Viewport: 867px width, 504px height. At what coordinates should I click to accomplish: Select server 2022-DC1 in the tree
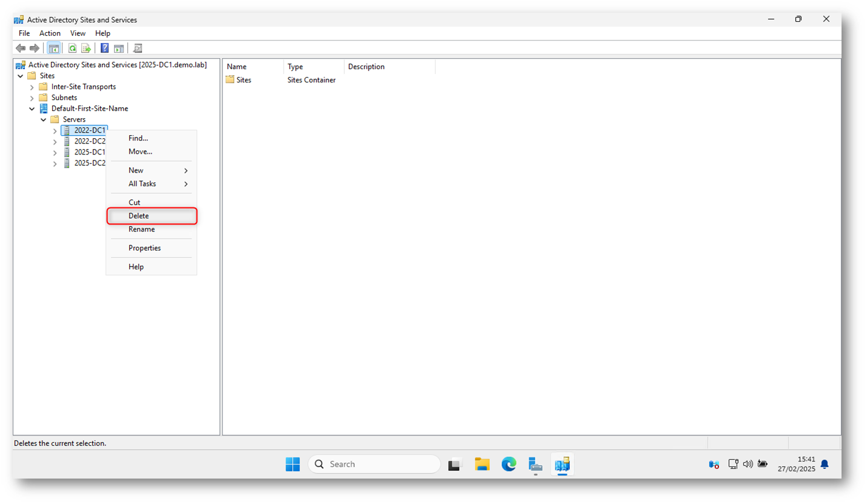point(90,130)
